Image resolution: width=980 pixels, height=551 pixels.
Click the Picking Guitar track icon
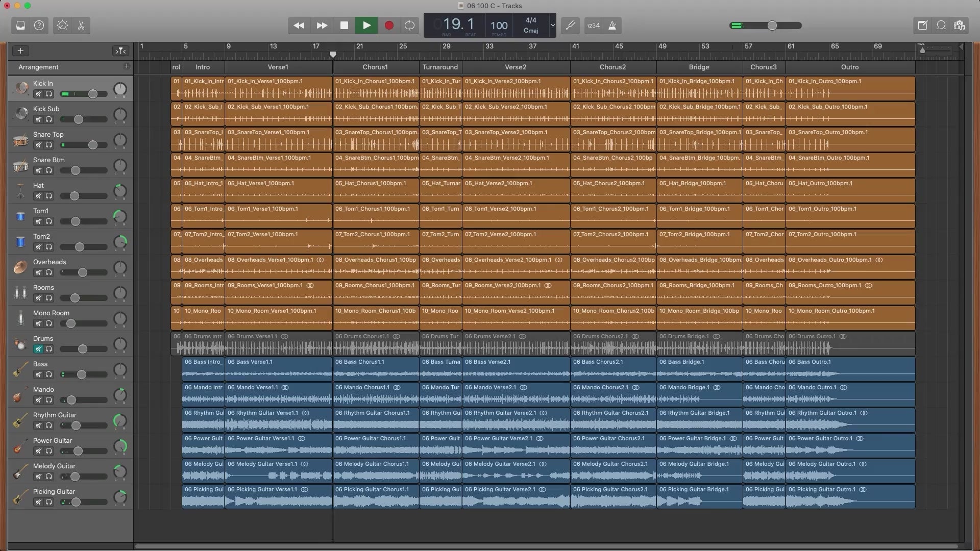21,497
